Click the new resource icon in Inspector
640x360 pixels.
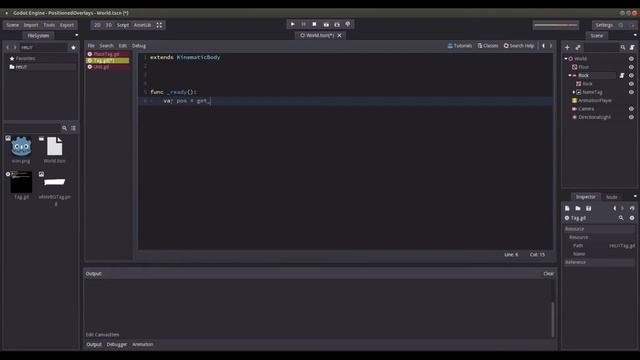tap(567, 208)
